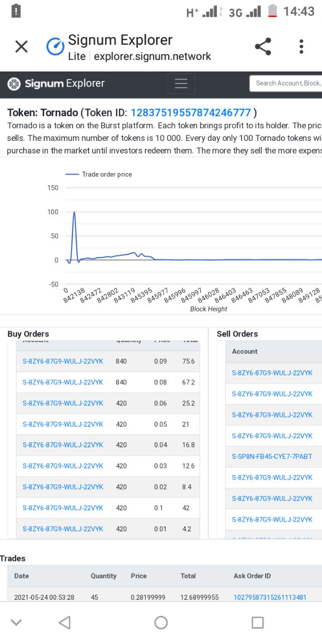322x644 pixels.
Task: Tap the Android Recents square button
Action: coord(258,623)
